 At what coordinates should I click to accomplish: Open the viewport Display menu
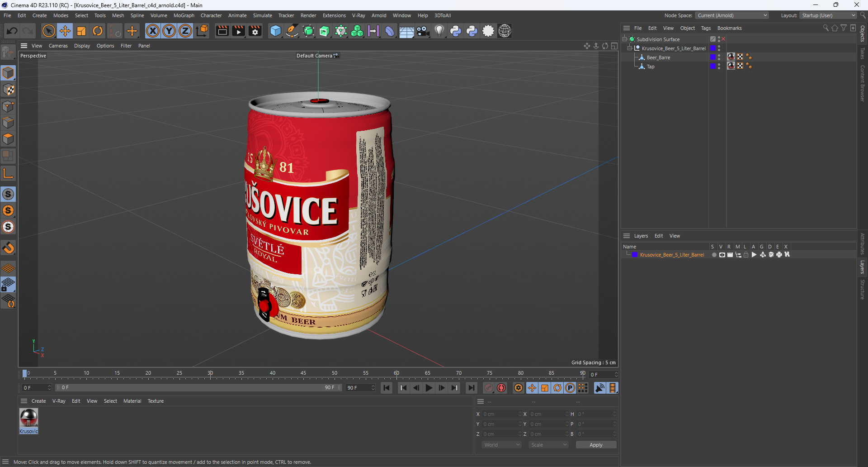tap(82, 46)
